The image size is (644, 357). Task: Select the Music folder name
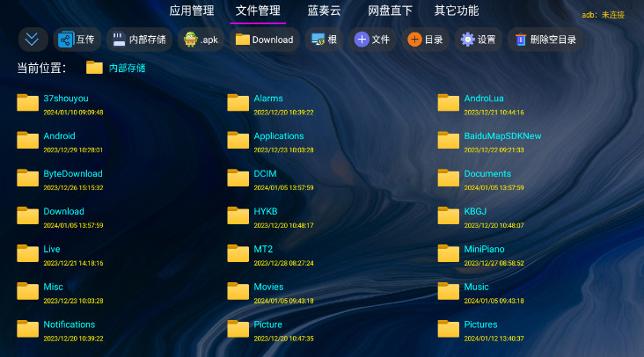477,287
